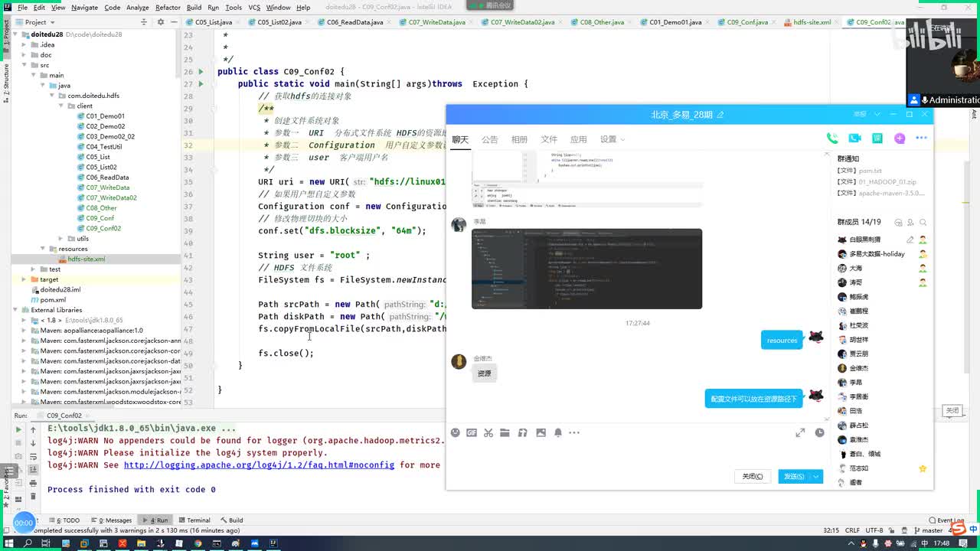Switch to the 文件 tab in chat window

tap(549, 139)
